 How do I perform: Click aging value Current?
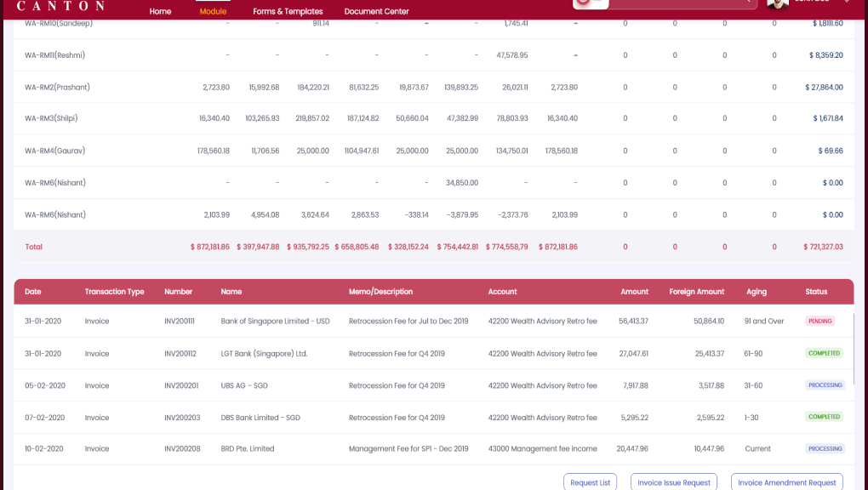point(758,448)
